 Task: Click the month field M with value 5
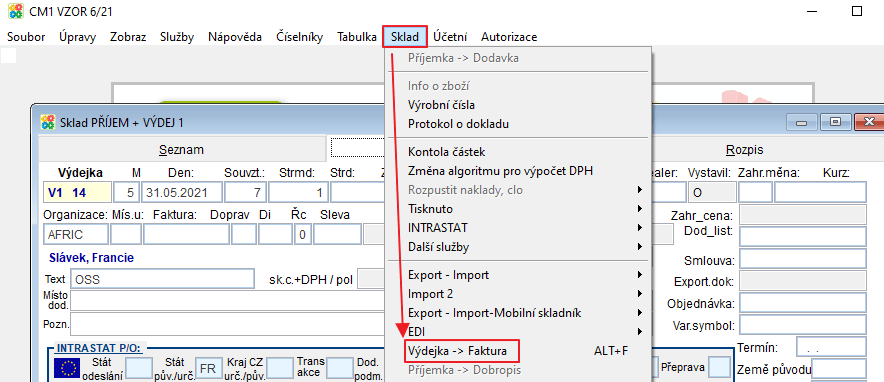(126, 193)
